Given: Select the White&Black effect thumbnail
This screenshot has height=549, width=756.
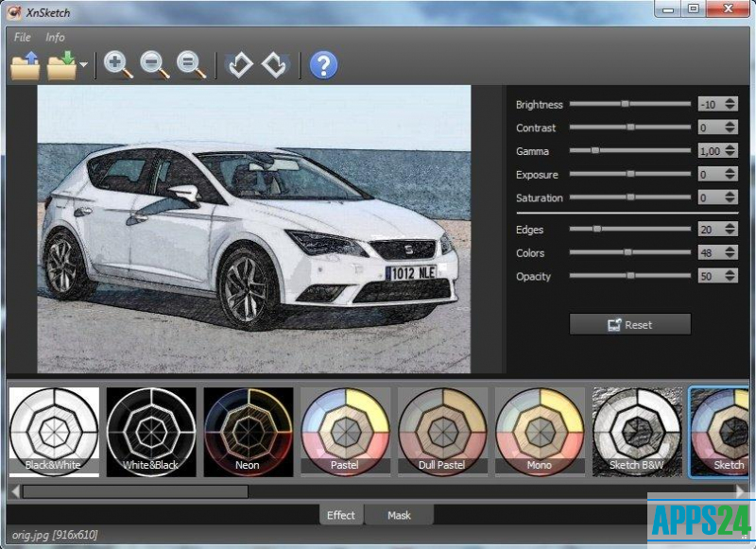Looking at the screenshot, I should pyautogui.click(x=151, y=432).
